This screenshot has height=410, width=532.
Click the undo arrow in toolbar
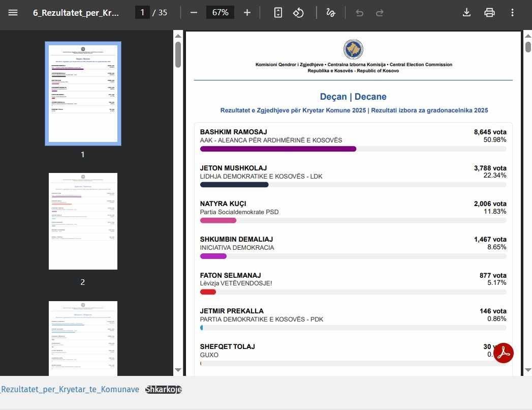pos(360,13)
